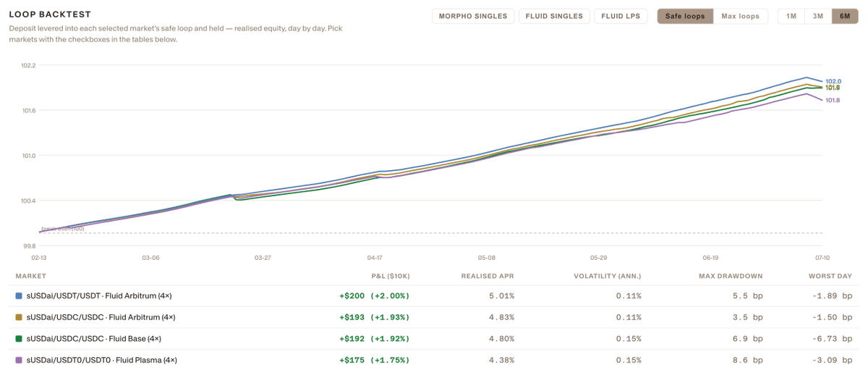Viewport: 868px width, 378px height.
Task: Click the 101.8 purple line end label
Action: point(833,100)
